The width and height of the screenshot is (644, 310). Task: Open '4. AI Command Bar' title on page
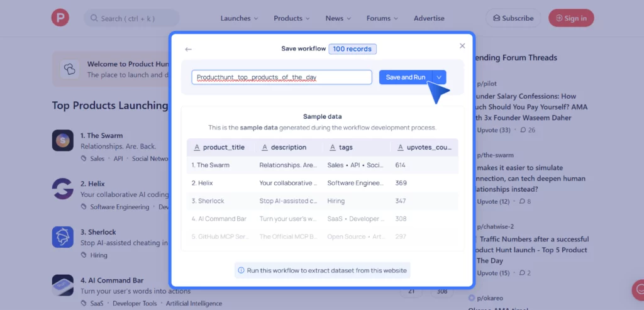pos(112,280)
